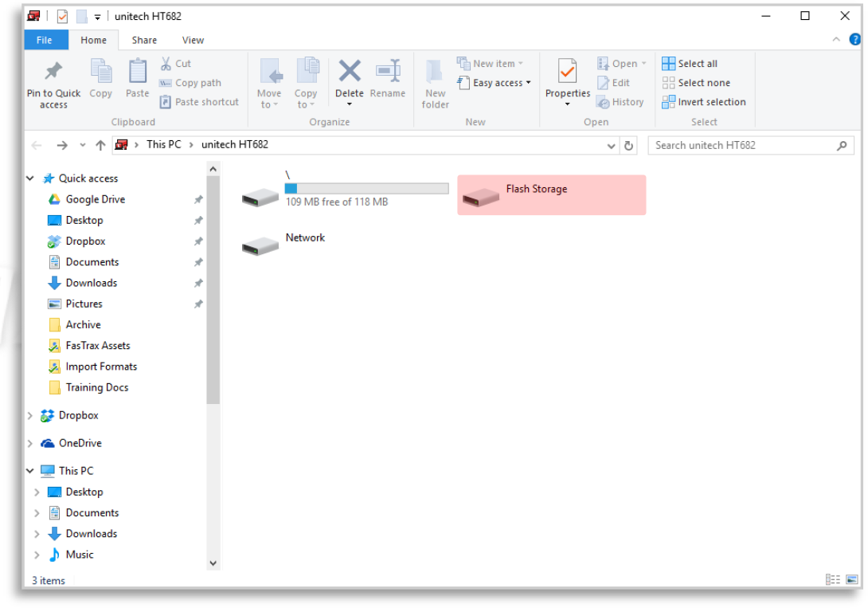This screenshot has width=868, height=608.
Task: Click the Paste clipboard icon
Action: pos(137,72)
